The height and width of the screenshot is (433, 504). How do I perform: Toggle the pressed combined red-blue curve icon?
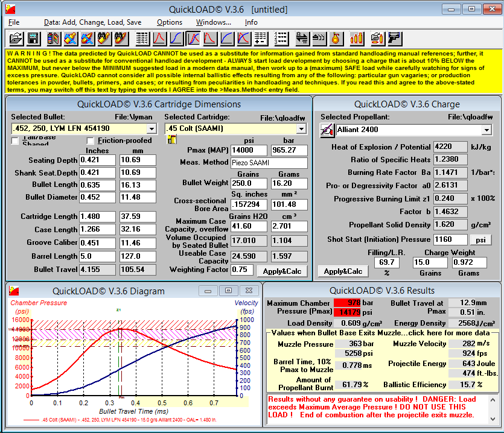(x=193, y=39)
